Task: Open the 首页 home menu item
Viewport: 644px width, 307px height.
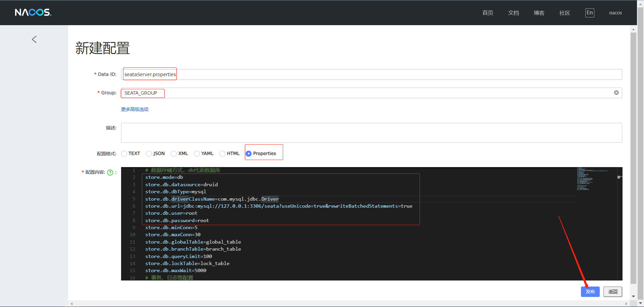Action: 487,13
